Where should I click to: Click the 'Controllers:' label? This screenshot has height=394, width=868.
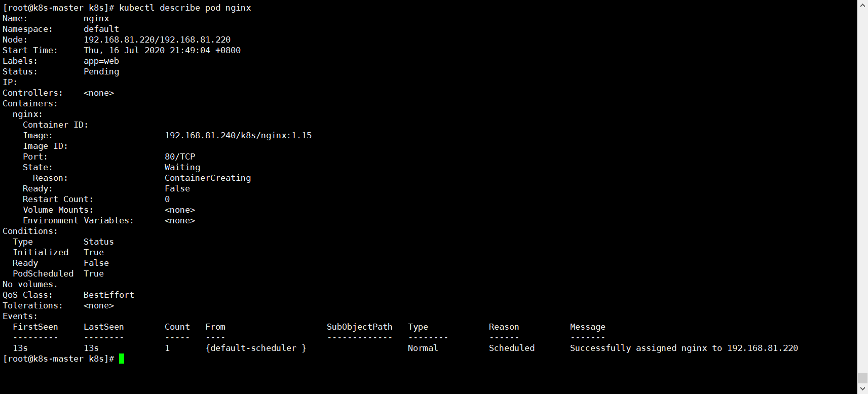(x=32, y=93)
